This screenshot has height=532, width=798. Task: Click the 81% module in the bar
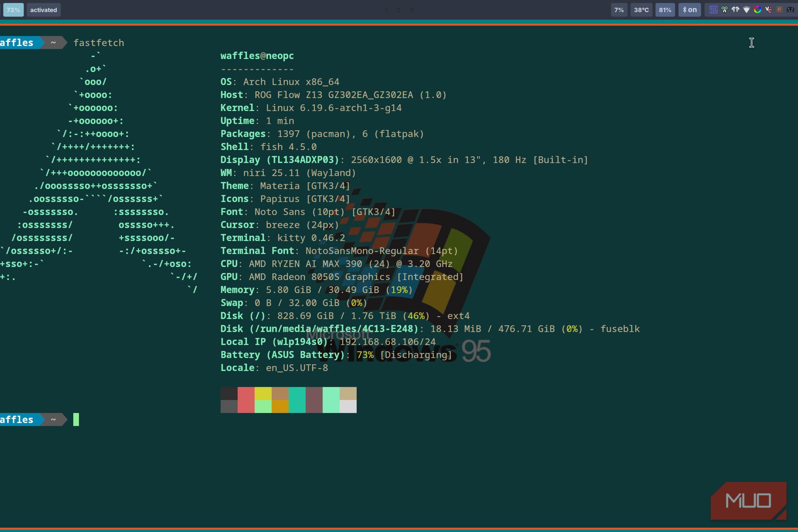665,10
